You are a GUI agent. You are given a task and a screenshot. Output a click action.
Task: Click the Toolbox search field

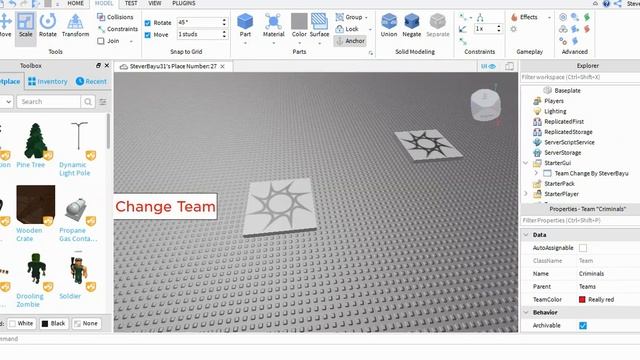pos(48,102)
